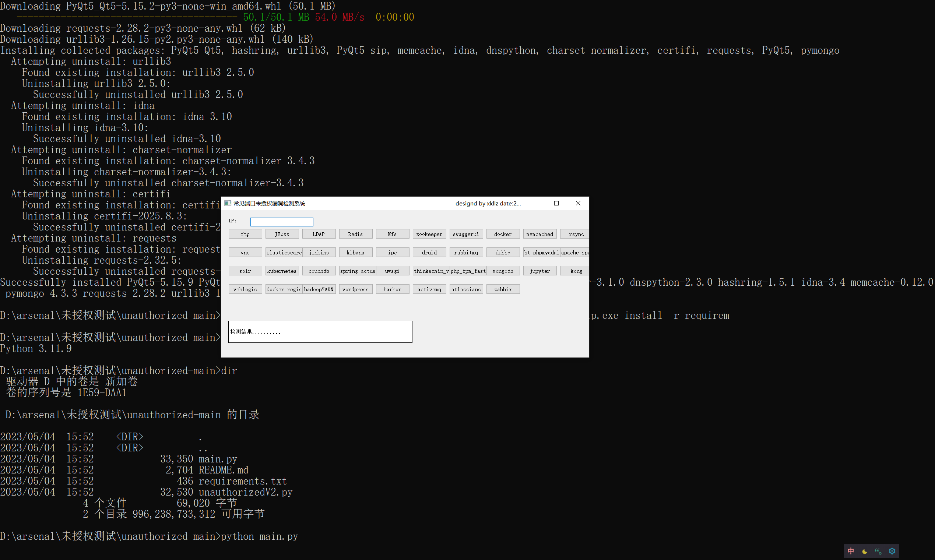Viewport: 935px width, 560px height.
Task: Run the ftp unauthorized check
Action: (x=245, y=234)
